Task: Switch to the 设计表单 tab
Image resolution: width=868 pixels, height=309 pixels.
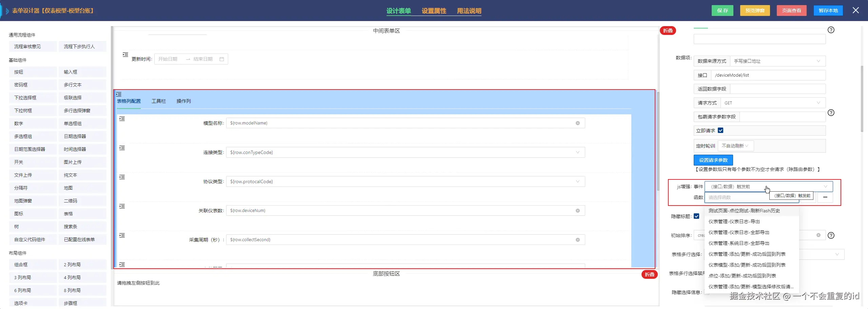Action: [x=399, y=11]
